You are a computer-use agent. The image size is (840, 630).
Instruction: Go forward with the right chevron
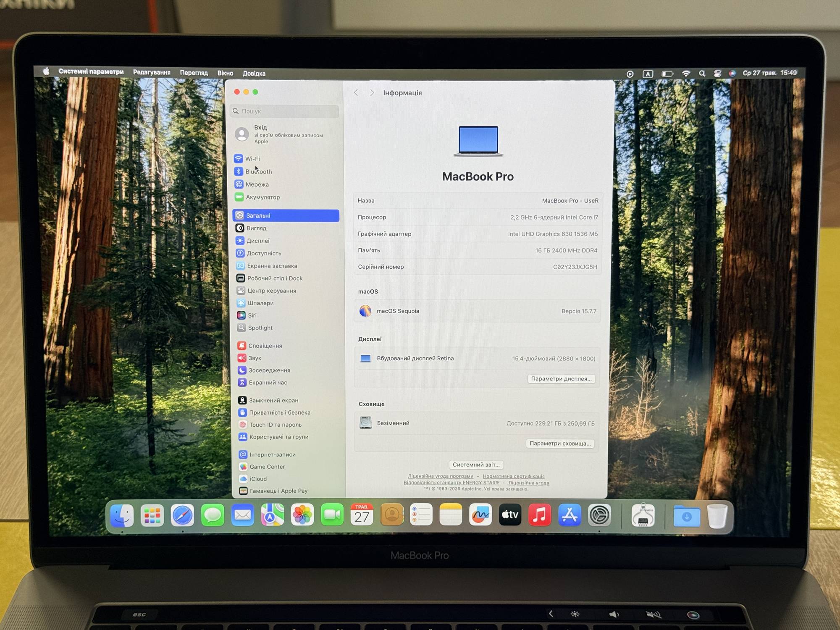coord(372,93)
